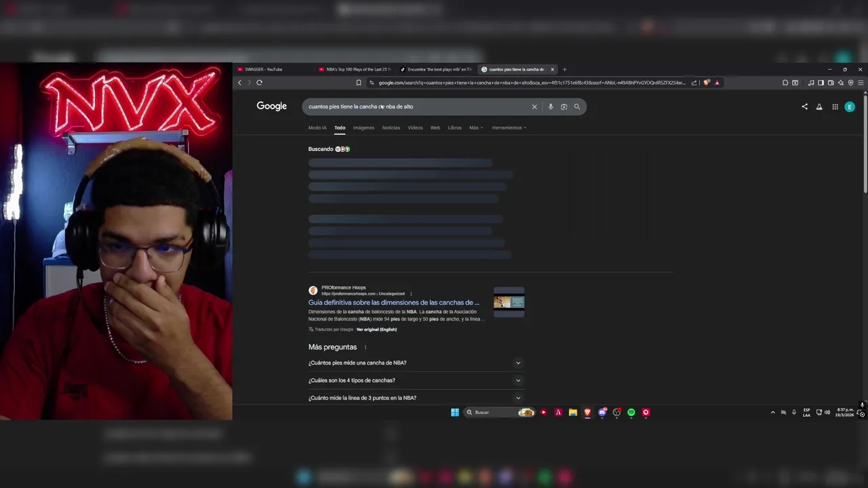Open the Más dropdown
868x488 pixels.
[x=476, y=127]
